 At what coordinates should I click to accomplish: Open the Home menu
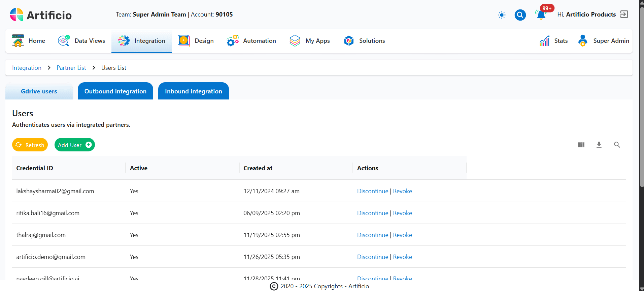tap(29, 41)
